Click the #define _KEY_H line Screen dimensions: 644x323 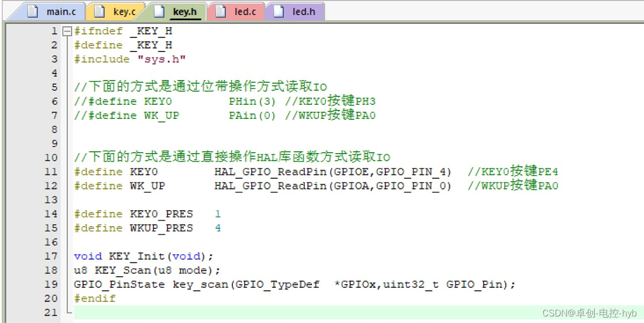[x=123, y=45]
